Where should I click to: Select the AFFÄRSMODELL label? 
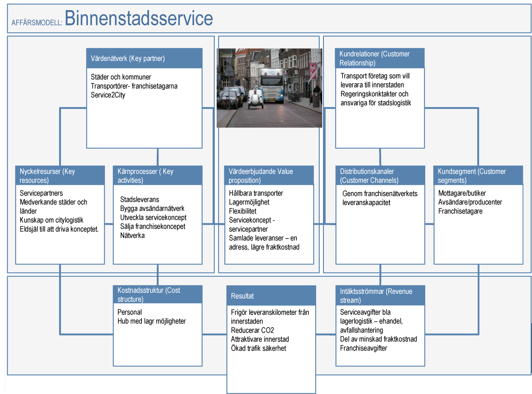point(37,23)
